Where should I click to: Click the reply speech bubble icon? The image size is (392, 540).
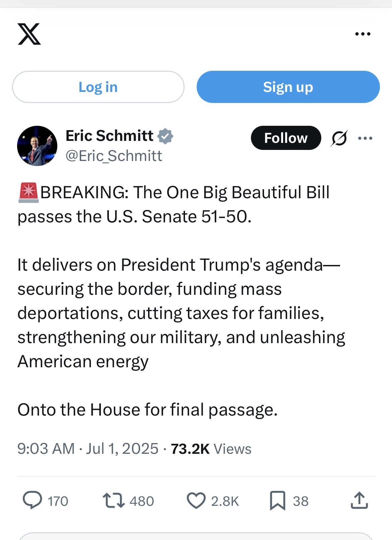tap(32, 500)
